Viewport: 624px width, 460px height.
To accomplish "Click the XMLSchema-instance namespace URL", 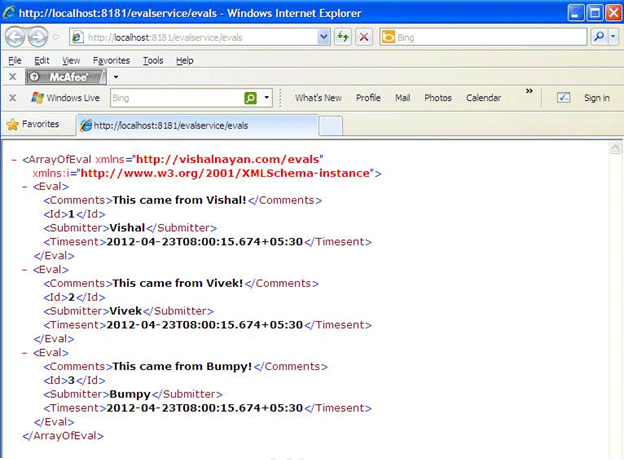I will point(225,173).
